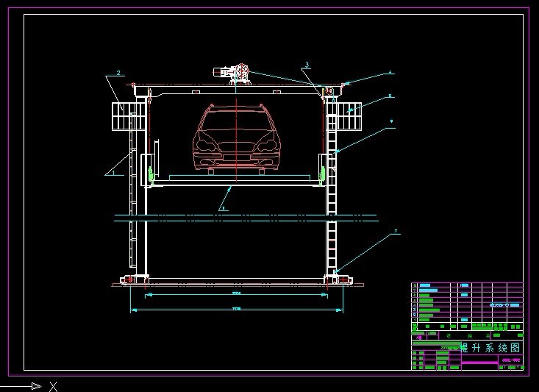Click row 3 number in the parts list
539x392 pixels.
(x=415, y=310)
